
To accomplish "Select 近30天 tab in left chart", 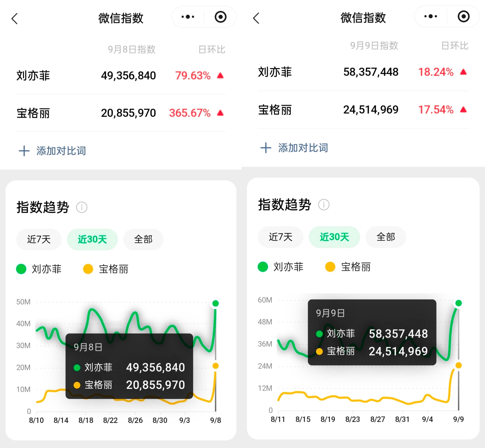I will 92,239.
